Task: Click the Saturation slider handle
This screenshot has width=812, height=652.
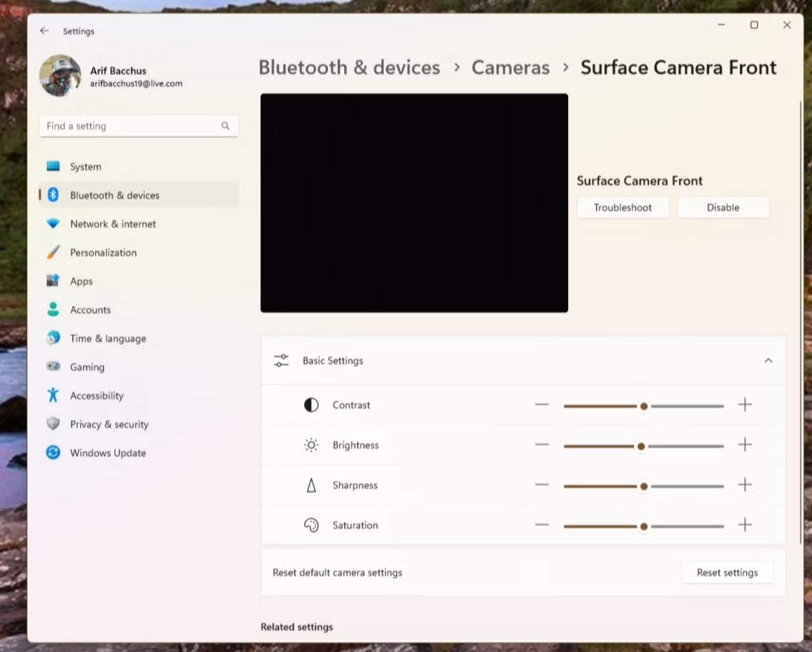Action: pos(644,527)
